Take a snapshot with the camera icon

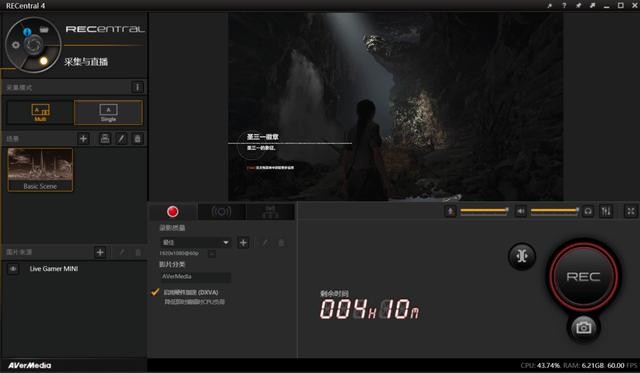(x=583, y=328)
